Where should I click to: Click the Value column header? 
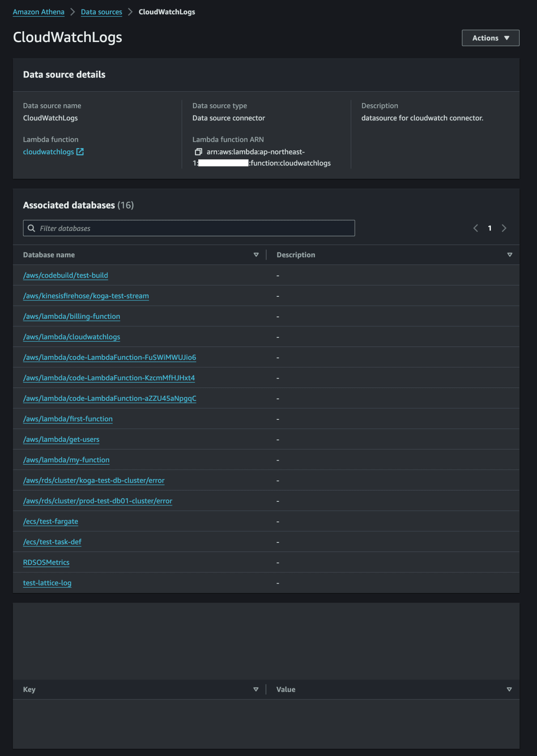[x=286, y=689]
